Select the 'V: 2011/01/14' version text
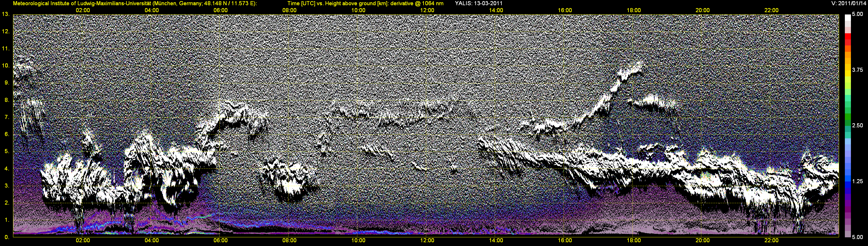 coord(848,3)
